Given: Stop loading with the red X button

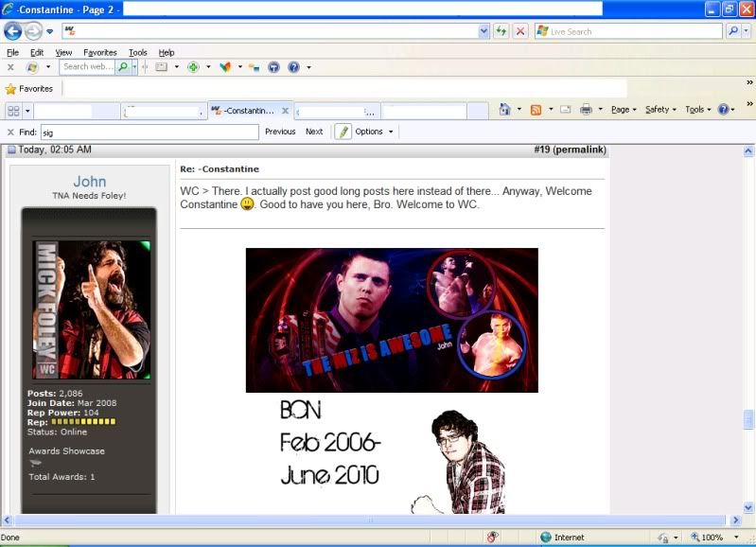Looking at the screenshot, I should coord(520,31).
